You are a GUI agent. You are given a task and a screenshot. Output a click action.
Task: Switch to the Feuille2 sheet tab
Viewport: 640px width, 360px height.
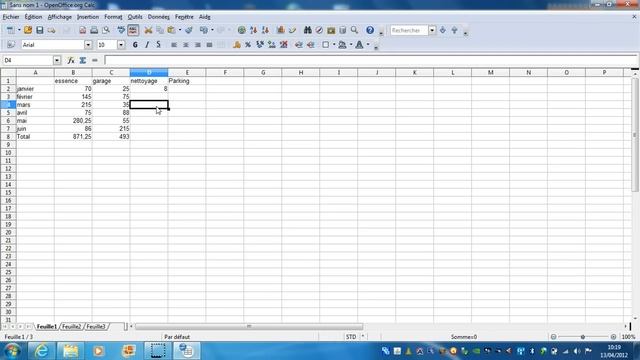(72, 327)
